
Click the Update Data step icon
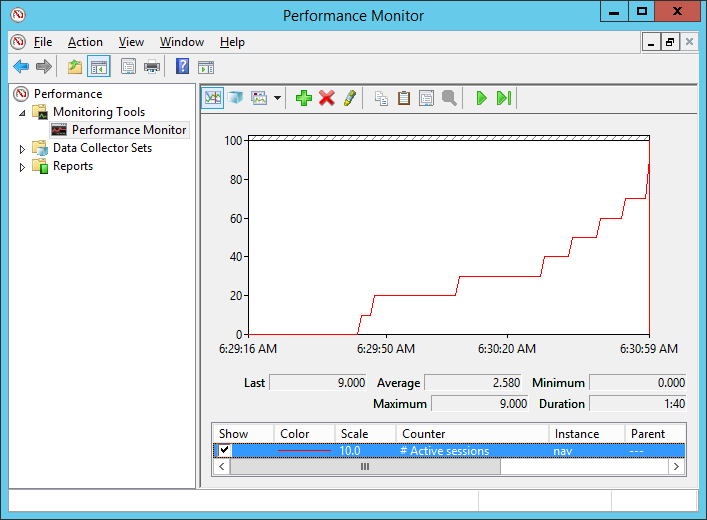[x=504, y=98]
